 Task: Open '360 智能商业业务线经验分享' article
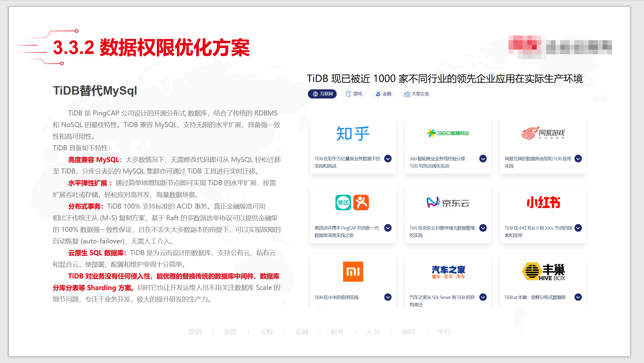tap(438, 162)
